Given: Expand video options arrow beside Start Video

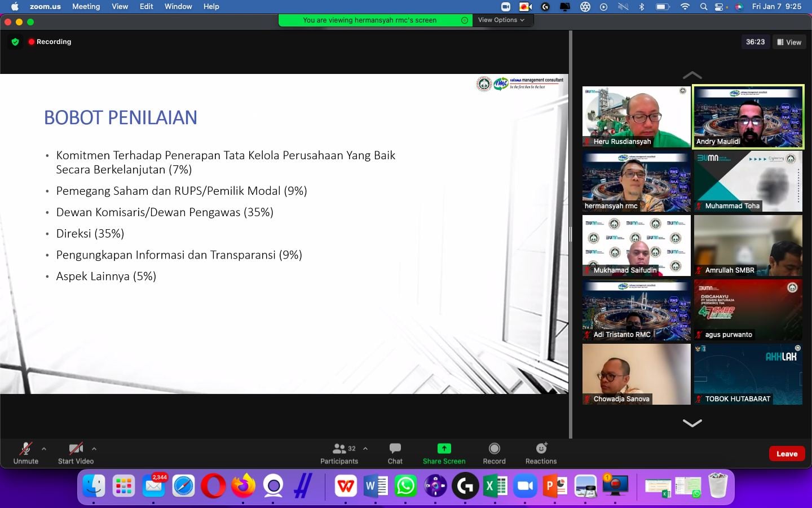Looking at the screenshot, I should [x=94, y=449].
